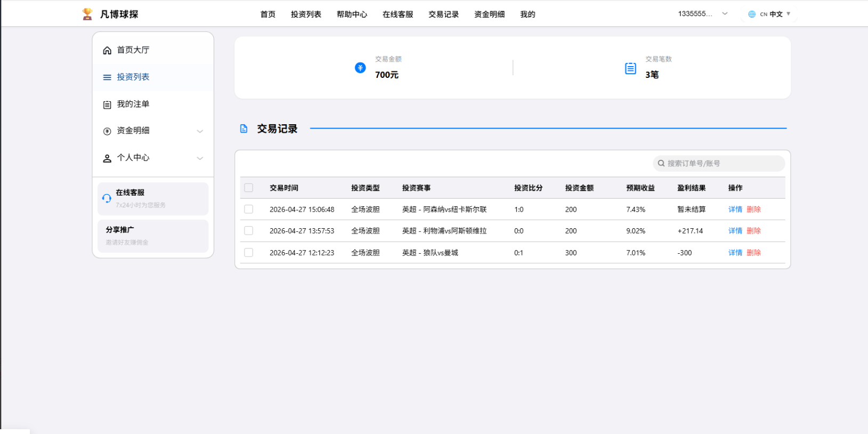Click the document icon beside 交易记录 heading
This screenshot has width=868, height=434.
244,128
